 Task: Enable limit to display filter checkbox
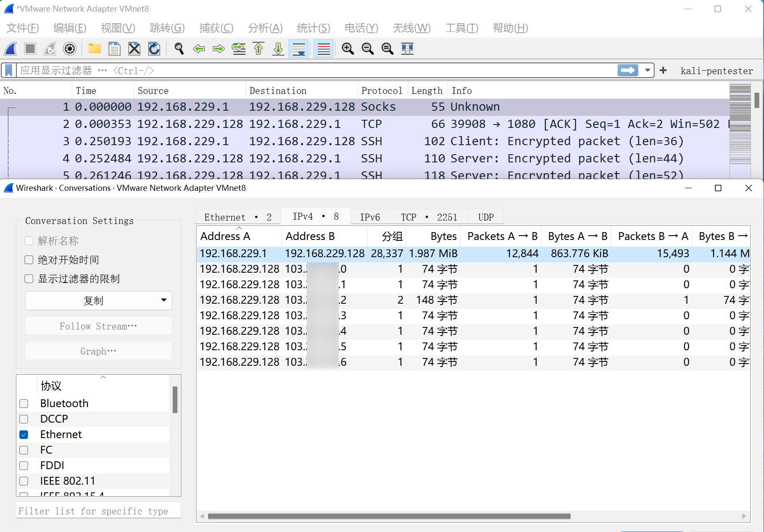(29, 279)
